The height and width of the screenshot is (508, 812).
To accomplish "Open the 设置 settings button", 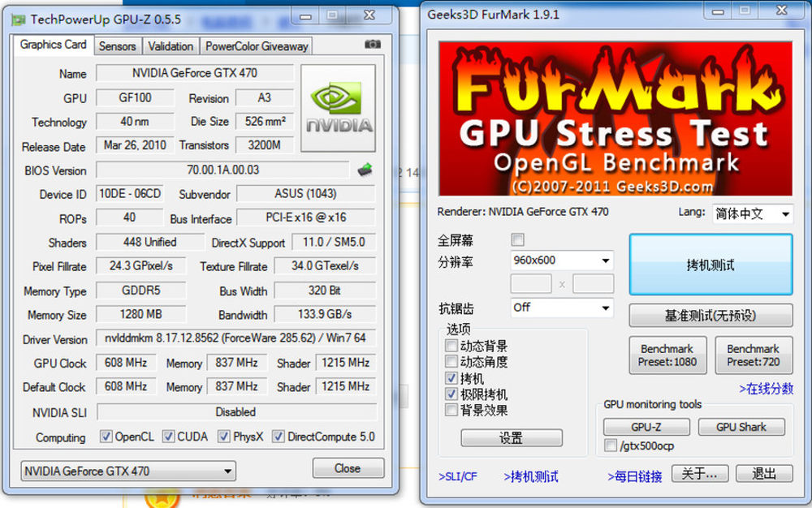I will coord(511,438).
